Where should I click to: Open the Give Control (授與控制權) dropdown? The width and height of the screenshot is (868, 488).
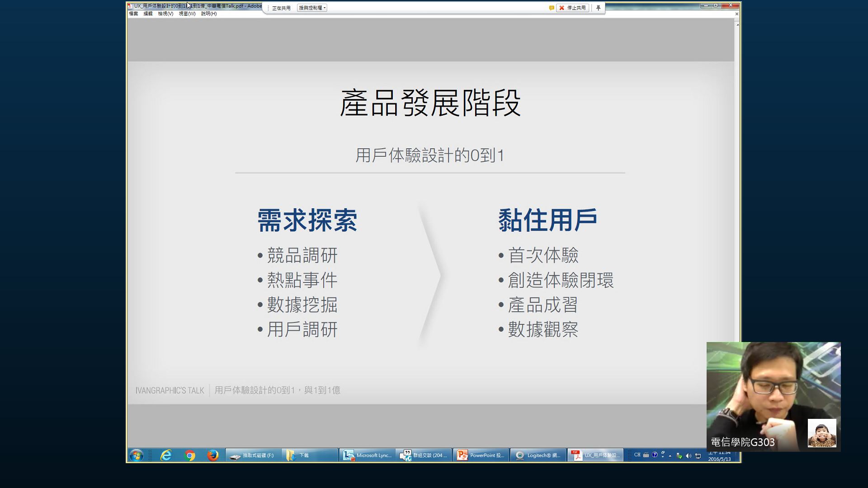coord(312,8)
